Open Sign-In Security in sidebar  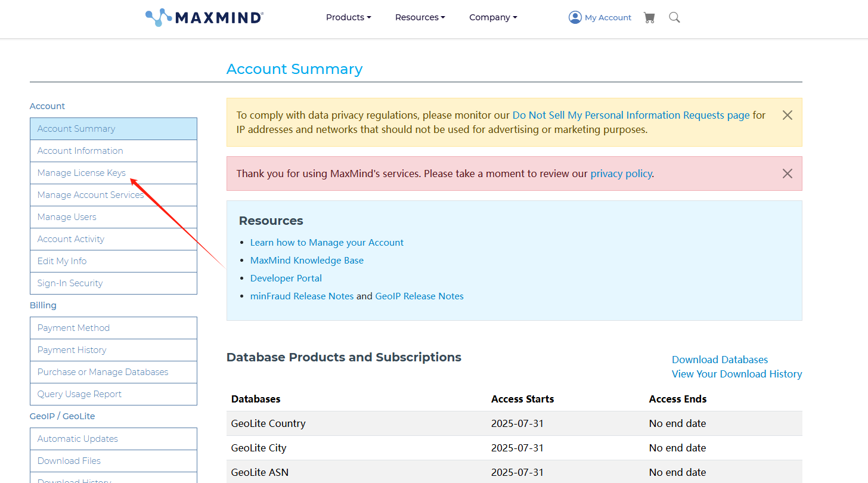[113, 283]
